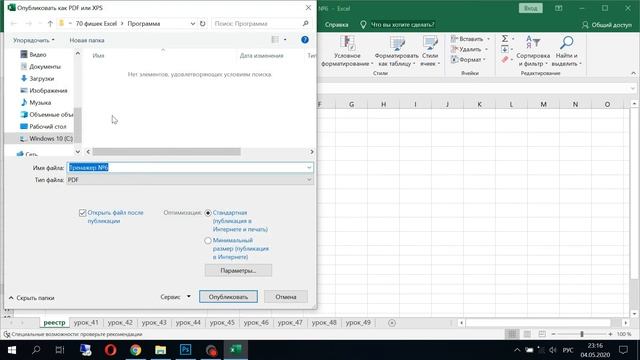This screenshot has height=360, width=640.
Task: Select Документы in the navigation pane
Action: (x=44, y=67)
